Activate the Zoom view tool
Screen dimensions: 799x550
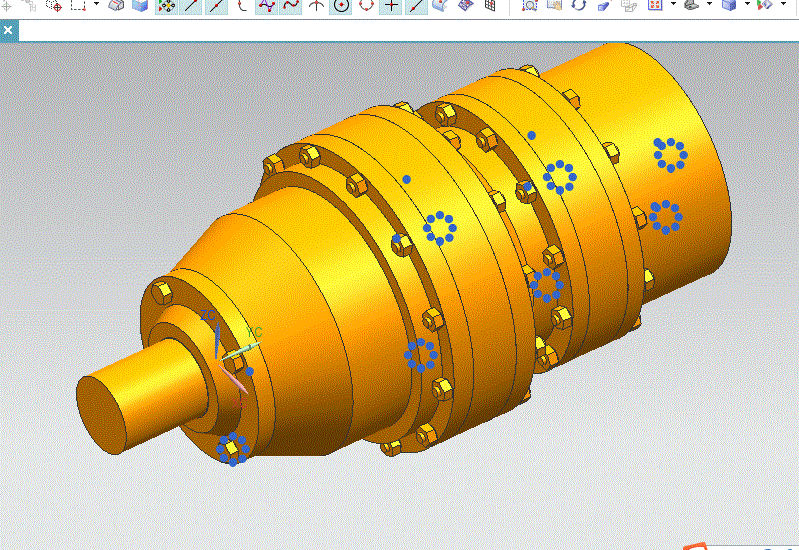(530, 6)
